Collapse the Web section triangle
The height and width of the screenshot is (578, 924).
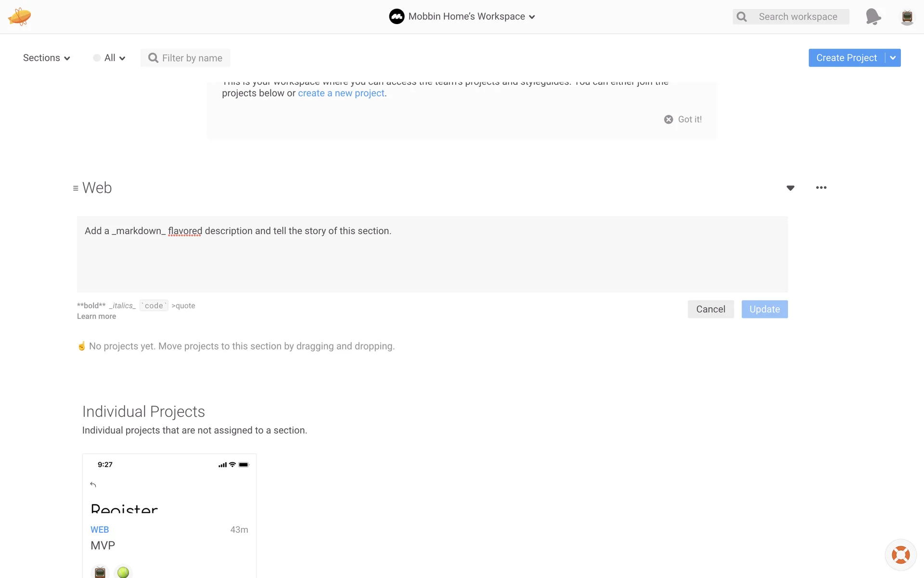790,188
